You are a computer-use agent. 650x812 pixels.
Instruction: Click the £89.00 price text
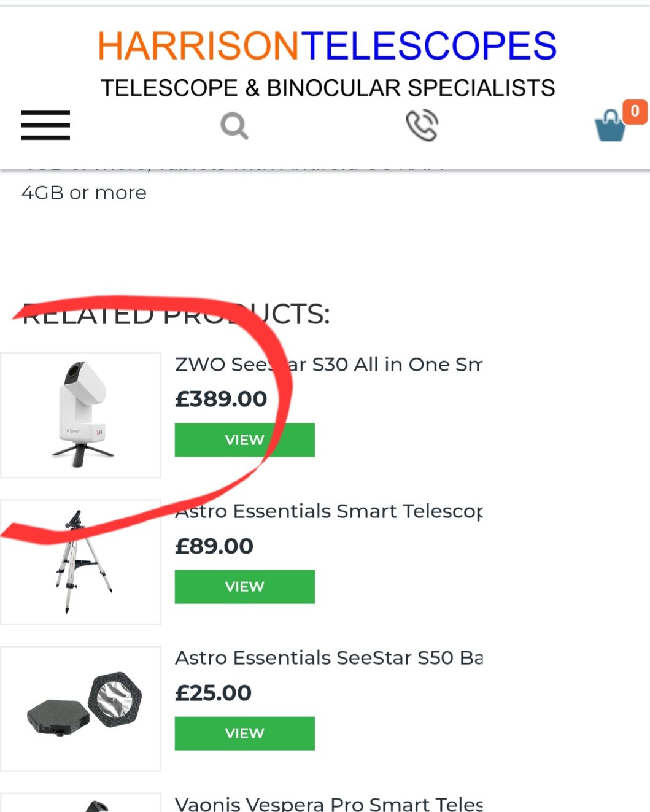coord(214,546)
